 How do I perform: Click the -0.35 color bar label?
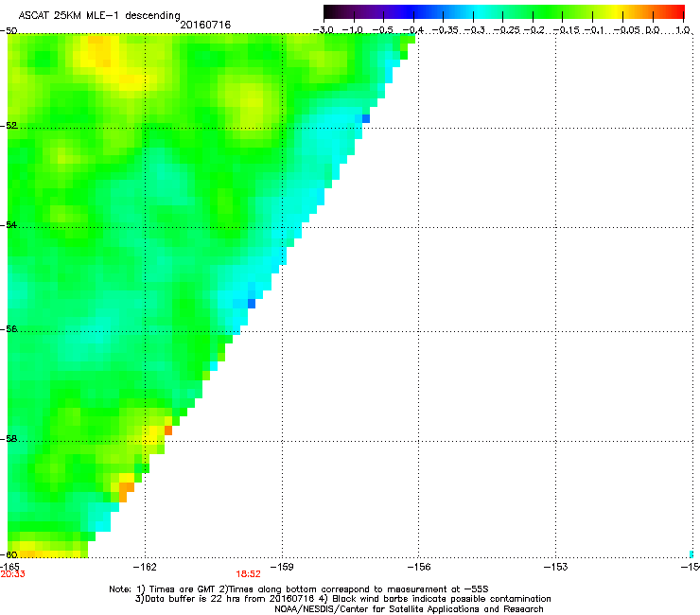click(446, 30)
